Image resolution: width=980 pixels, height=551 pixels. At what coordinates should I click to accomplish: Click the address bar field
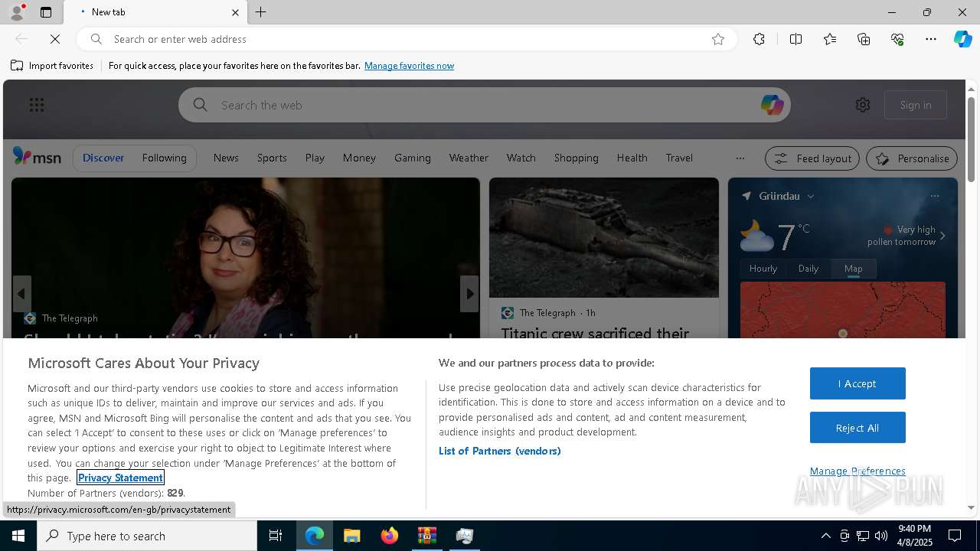coord(406,39)
